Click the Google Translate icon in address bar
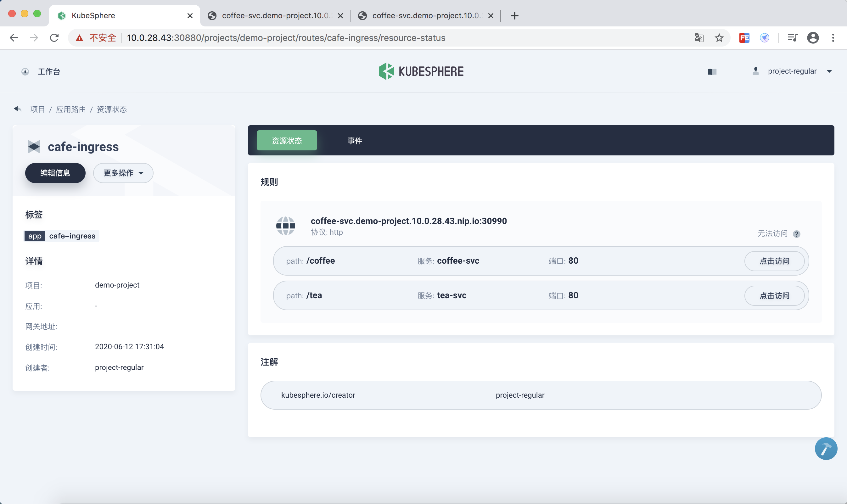Viewport: 847px width, 504px height. [699, 38]
